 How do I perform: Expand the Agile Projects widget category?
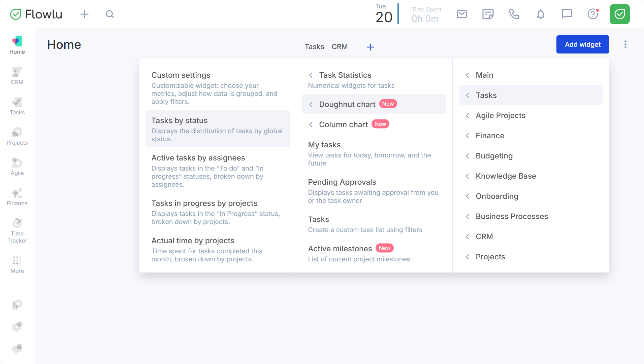point(501,115)
